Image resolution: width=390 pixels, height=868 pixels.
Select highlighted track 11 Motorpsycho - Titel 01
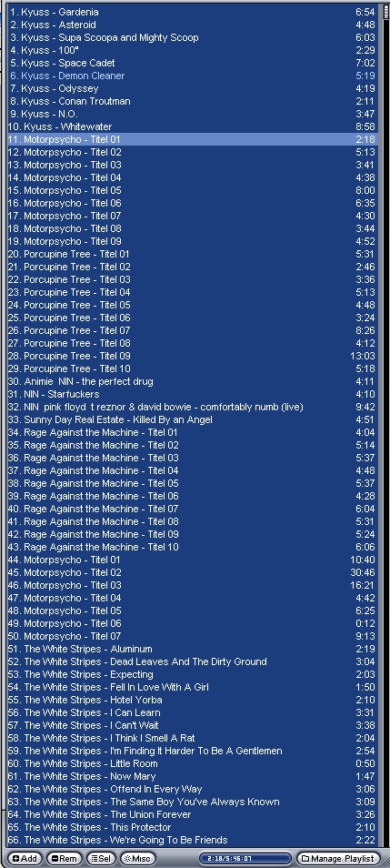click(193, 139)
